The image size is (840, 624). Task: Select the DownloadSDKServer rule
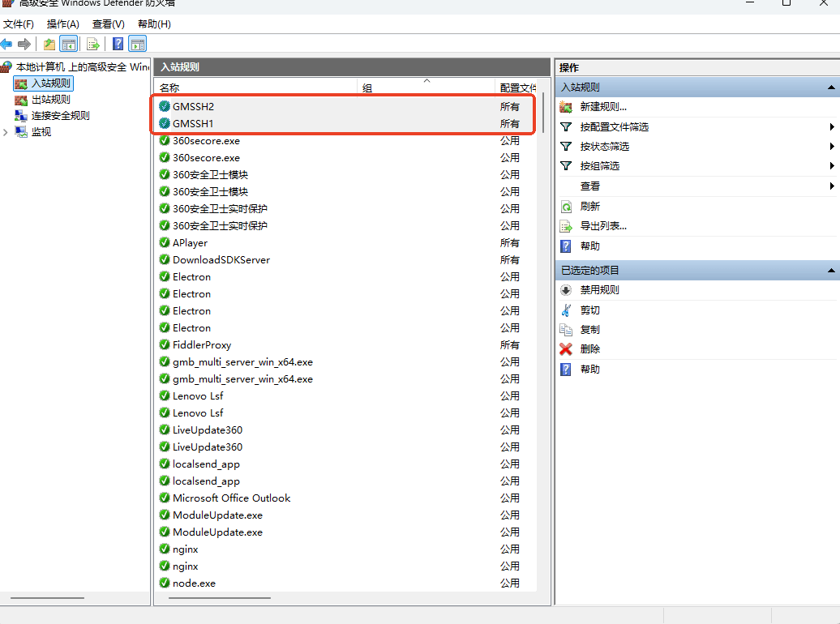[345, 260]
